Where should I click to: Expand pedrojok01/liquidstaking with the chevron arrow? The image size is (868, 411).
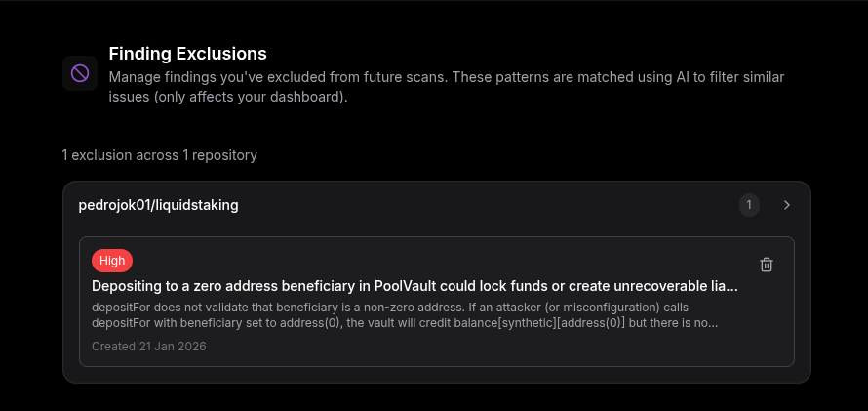(x=787, y=205)
